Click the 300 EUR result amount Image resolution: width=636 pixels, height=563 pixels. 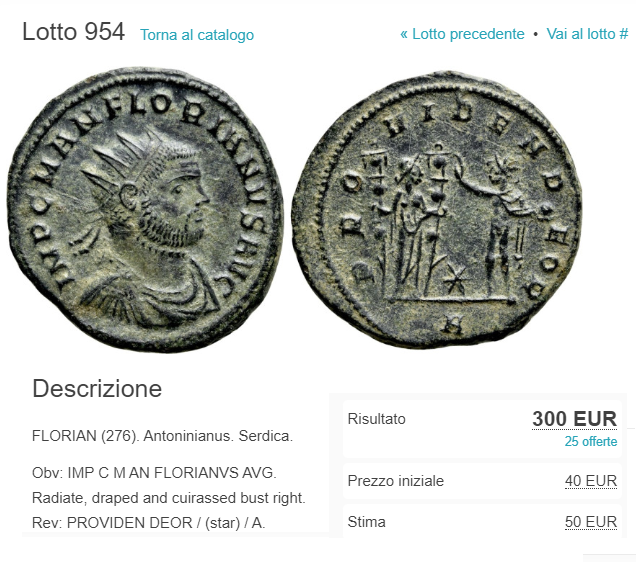coord(574,419)
